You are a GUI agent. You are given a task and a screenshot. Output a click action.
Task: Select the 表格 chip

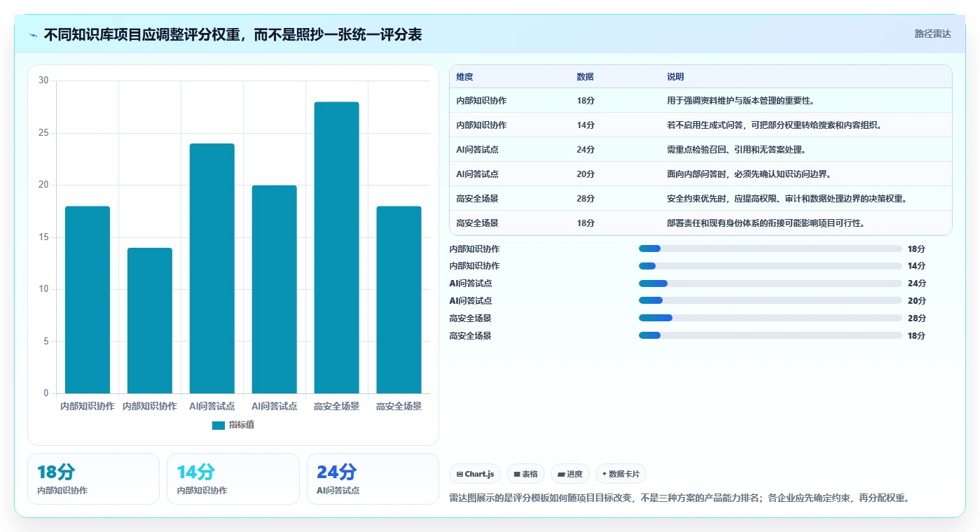pyautogui.click(x=525, y=474)
